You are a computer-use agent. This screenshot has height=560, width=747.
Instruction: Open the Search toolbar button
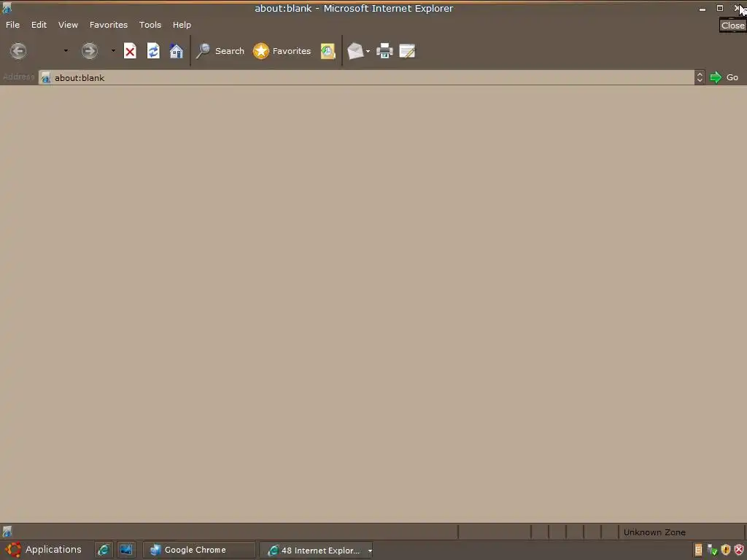220,51
